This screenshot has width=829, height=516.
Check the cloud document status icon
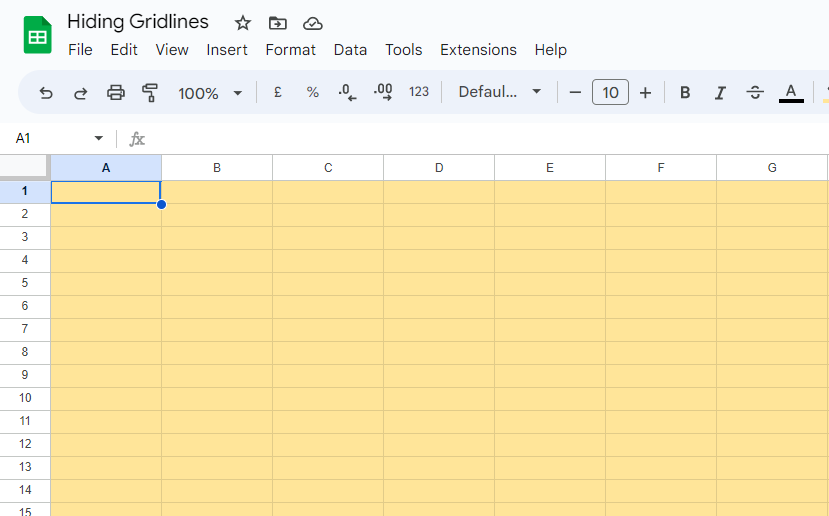point(312,23)
